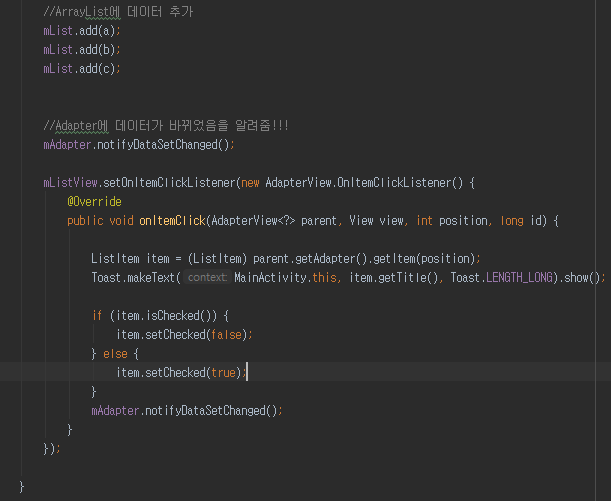Click the @Override annotation
The width and height of the screenshot is (611, 501).
[94, 202]
